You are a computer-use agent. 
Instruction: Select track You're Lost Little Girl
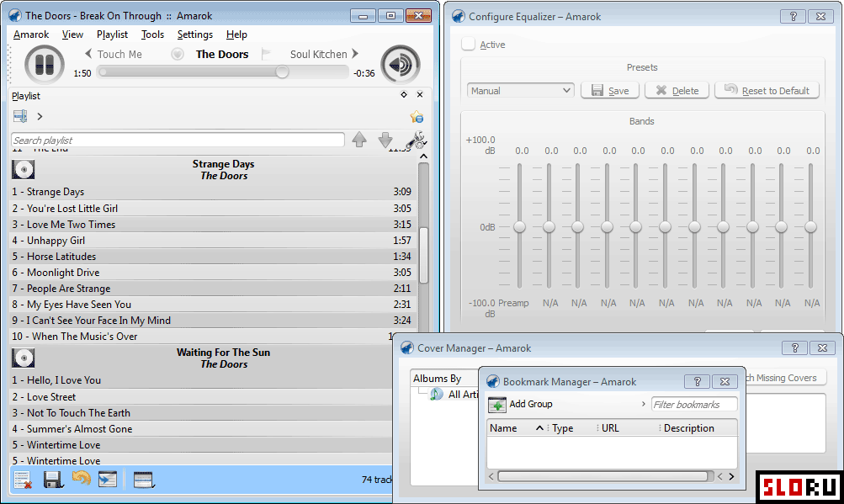click(212, 209)
